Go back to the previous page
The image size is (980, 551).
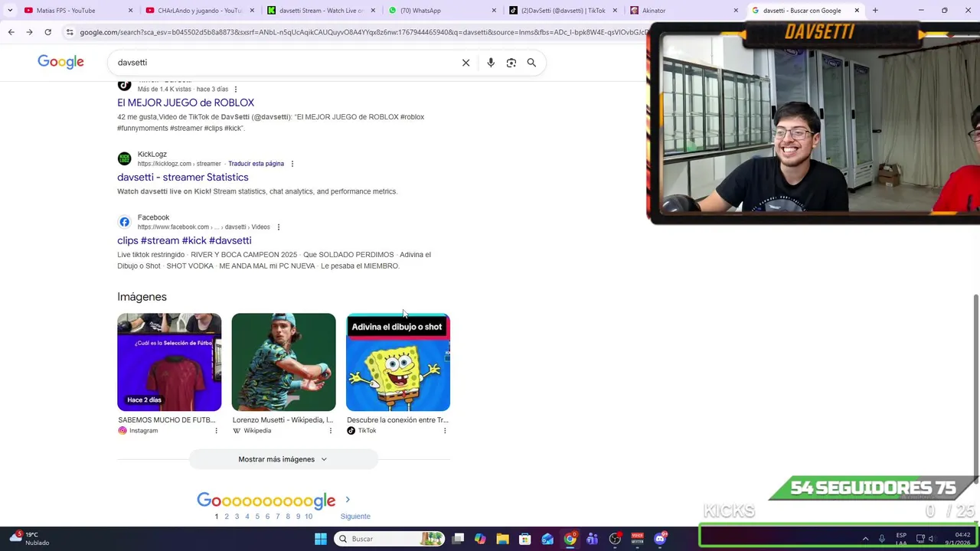click(11, 32)
